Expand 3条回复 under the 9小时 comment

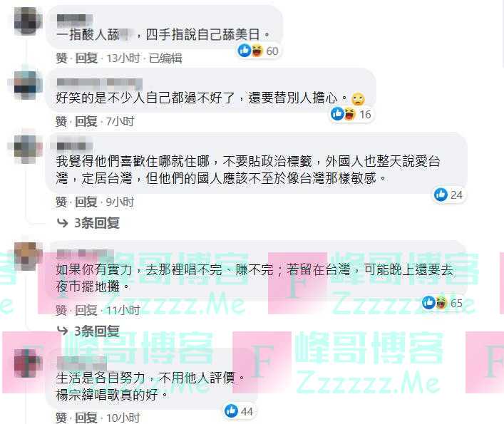pyautogui.click(x=88, y=223)
